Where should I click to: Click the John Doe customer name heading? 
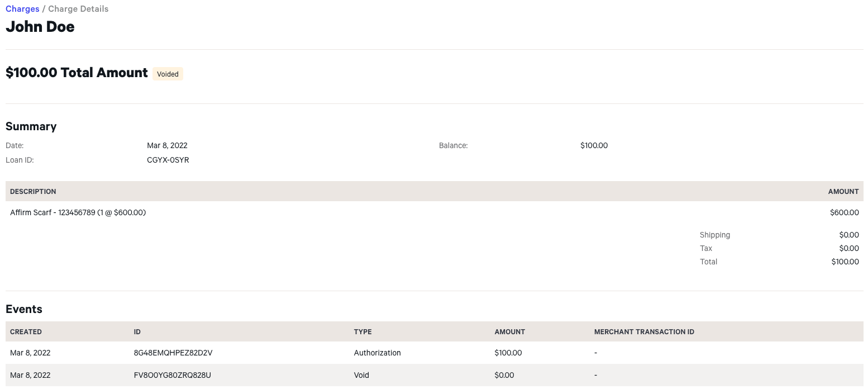(40, 27)
